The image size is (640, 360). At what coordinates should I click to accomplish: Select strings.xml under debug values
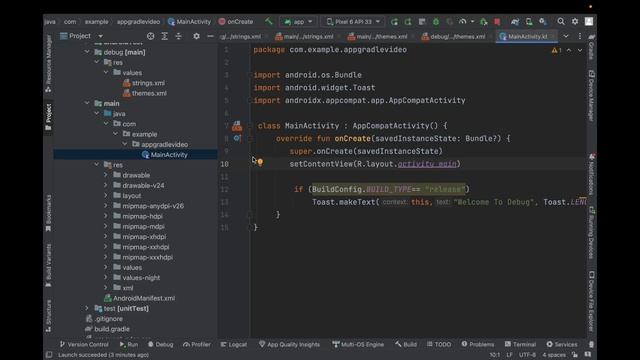click(x=144, y=83)
